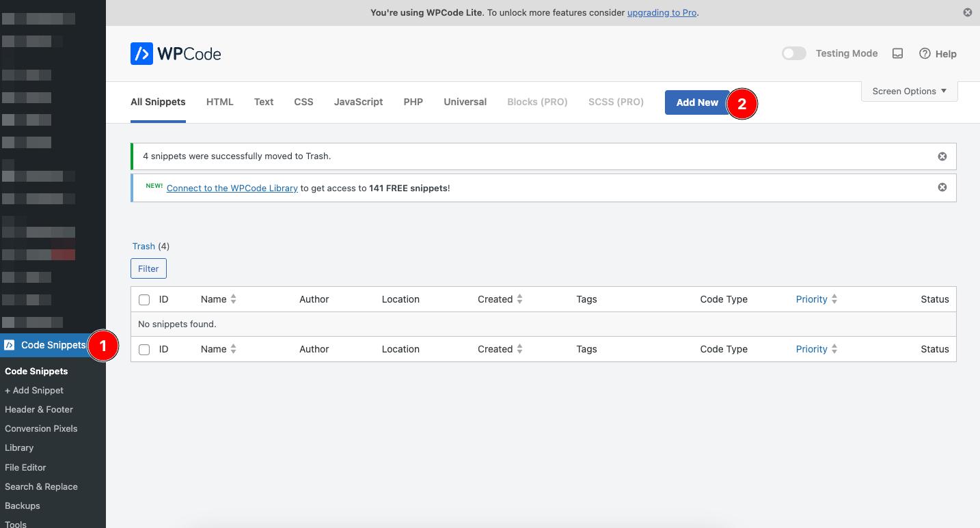Open Code Snippets submenu item
The height and width of the screenshot is (528, 980).
point(36,371)
